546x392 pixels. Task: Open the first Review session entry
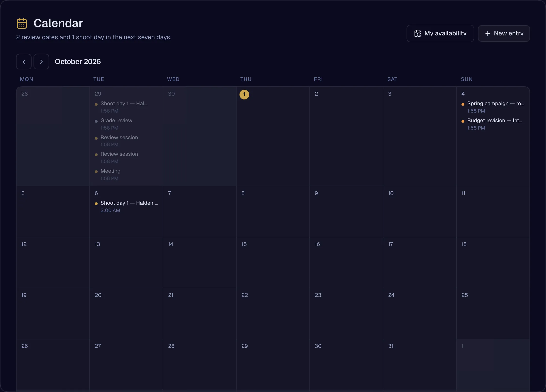126,141
